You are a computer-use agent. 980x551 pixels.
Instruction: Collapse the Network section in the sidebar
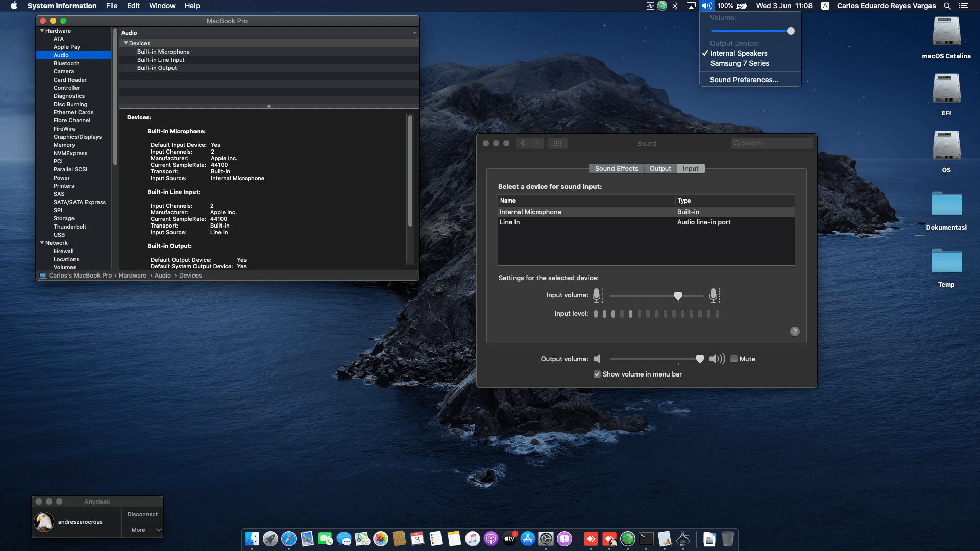(x=42, y=243)
